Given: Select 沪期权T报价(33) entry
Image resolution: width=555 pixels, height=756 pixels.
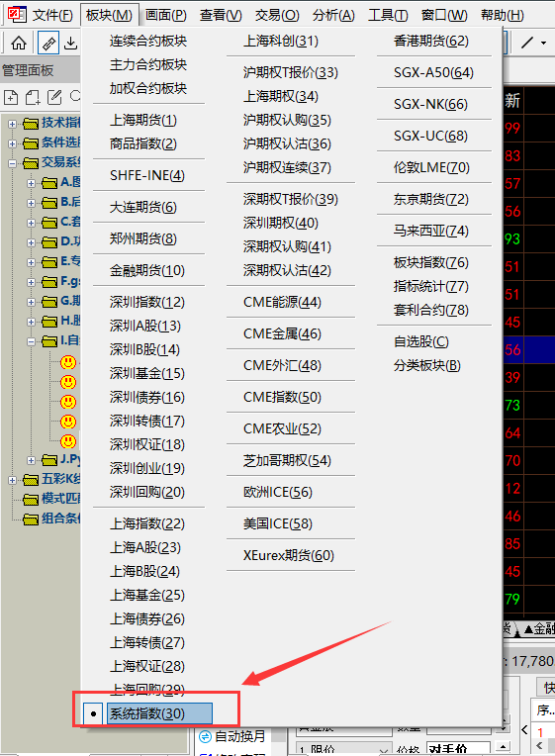Looking at the screenshot, I should tap(291, 73).
